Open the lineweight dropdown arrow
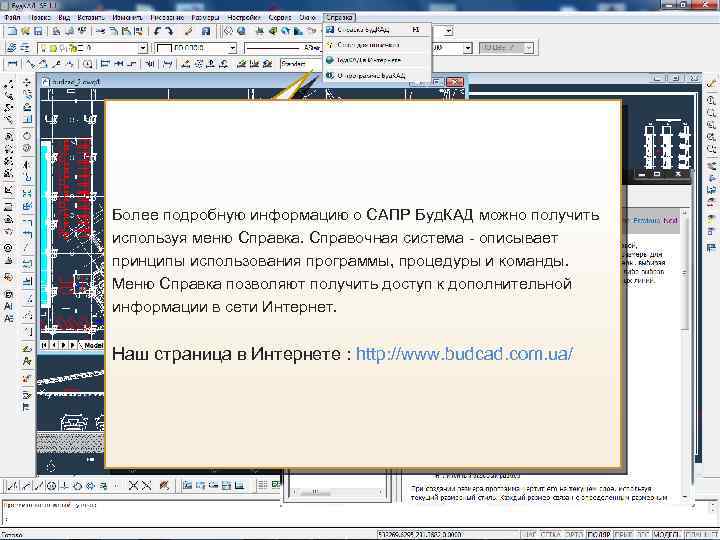The height and width of the screenshot is (540, 720). click(x=467, y=48)
